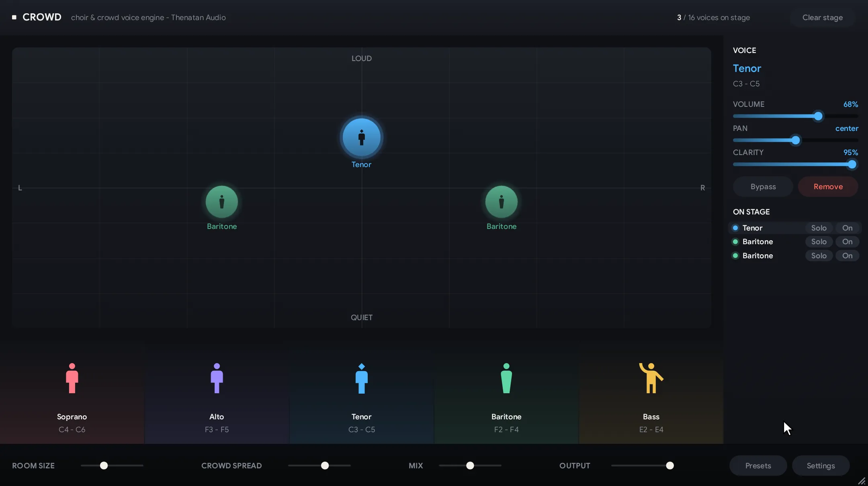Solo the first Baritone in On Stage list
Screen dimensions: 868x486
[819, 242]
